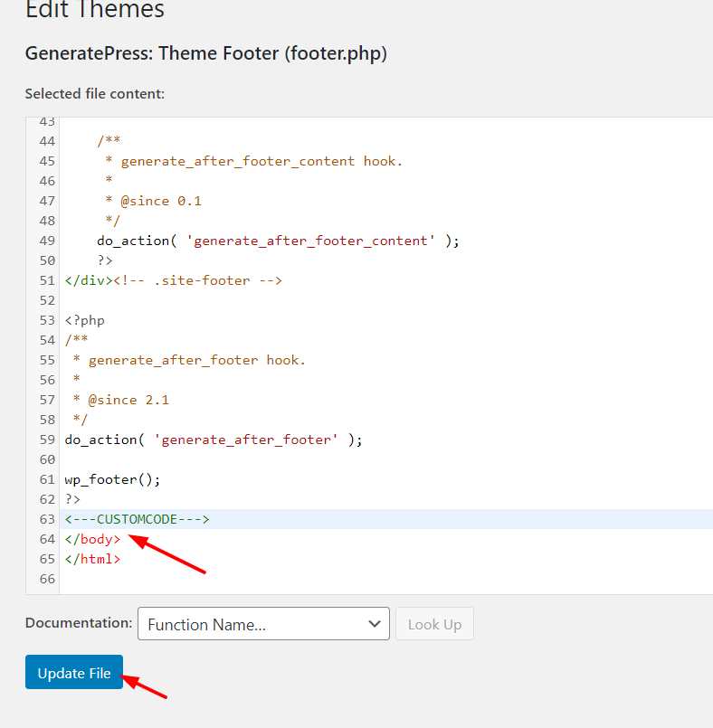Click line number 60 in gutter
This screenshot has height=728, width=713.
(x=47, y=459)
